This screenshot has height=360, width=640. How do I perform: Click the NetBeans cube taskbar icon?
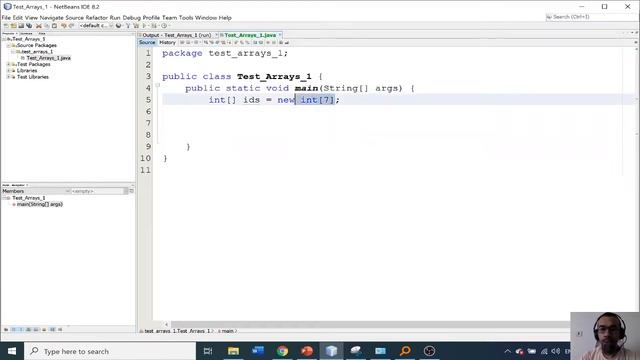tap(331, 351)
